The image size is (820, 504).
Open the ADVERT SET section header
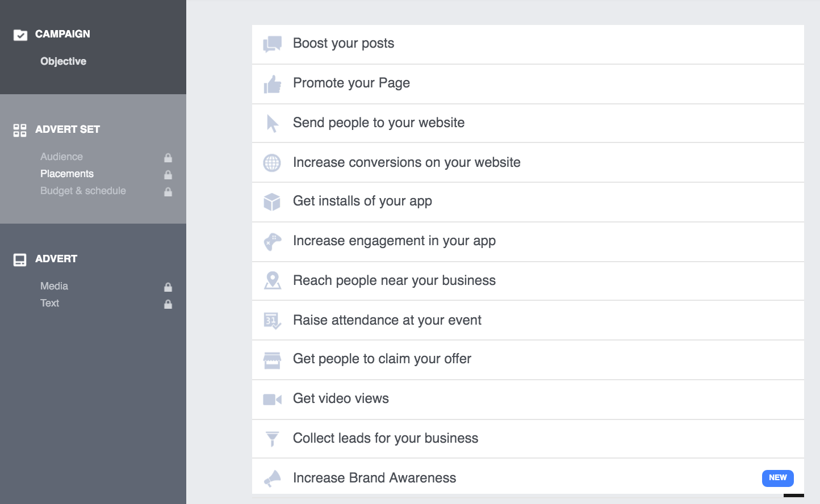click(x=68, y=129)
